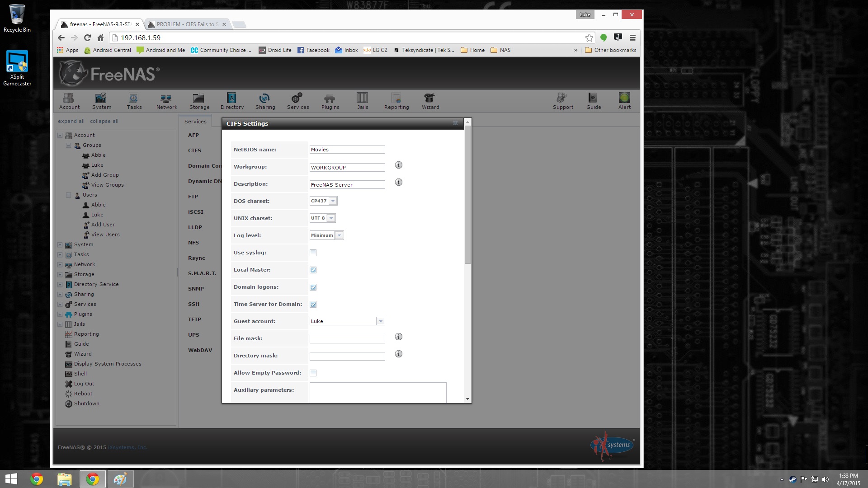Open the Directory toolbar icon

pyautogui.click(x=232, y=101)
